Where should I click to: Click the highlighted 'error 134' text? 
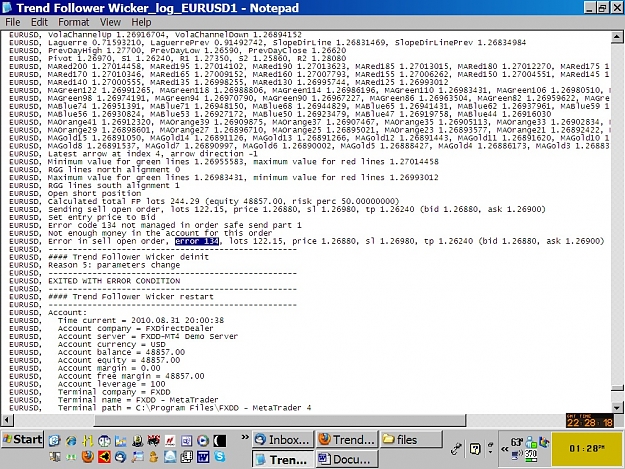197,241
